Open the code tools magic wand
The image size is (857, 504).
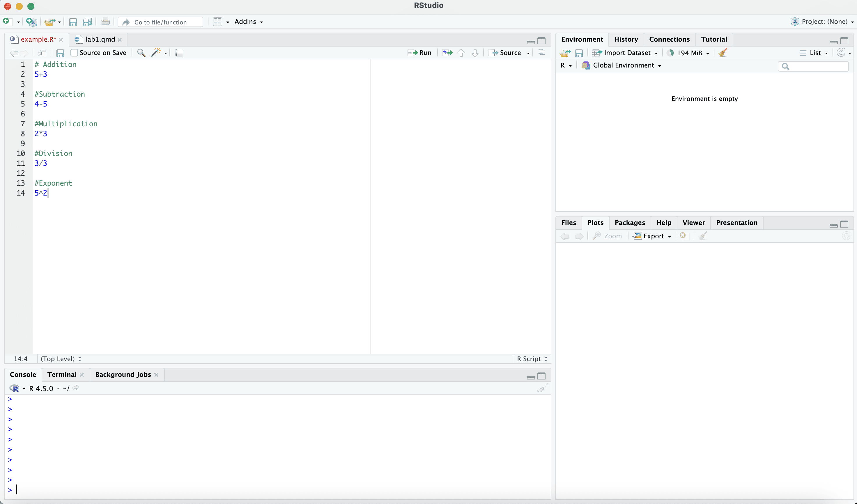click(x=156, y=53)
